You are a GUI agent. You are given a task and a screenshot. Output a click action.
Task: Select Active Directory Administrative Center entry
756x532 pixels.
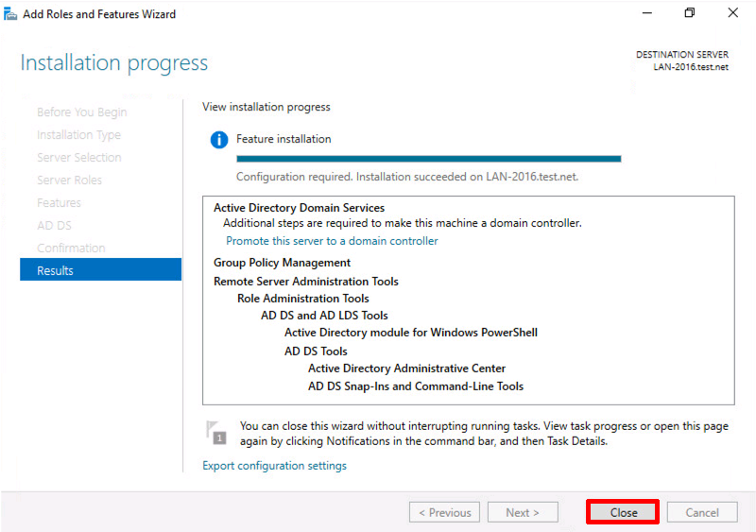(406, 369)
